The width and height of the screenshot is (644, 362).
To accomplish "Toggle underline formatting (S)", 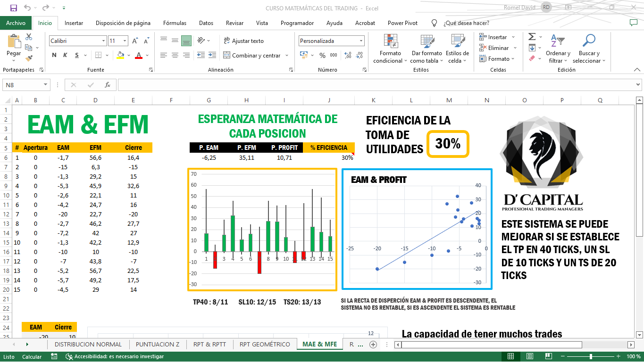I will pyautogui.click(x=77, y=55).
